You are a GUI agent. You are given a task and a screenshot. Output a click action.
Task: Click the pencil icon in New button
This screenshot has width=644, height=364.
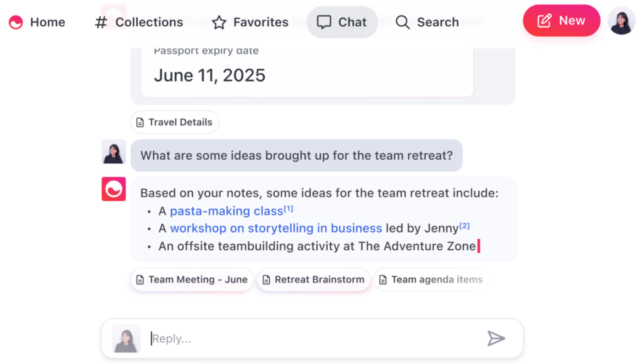click(x=545, y=21)
